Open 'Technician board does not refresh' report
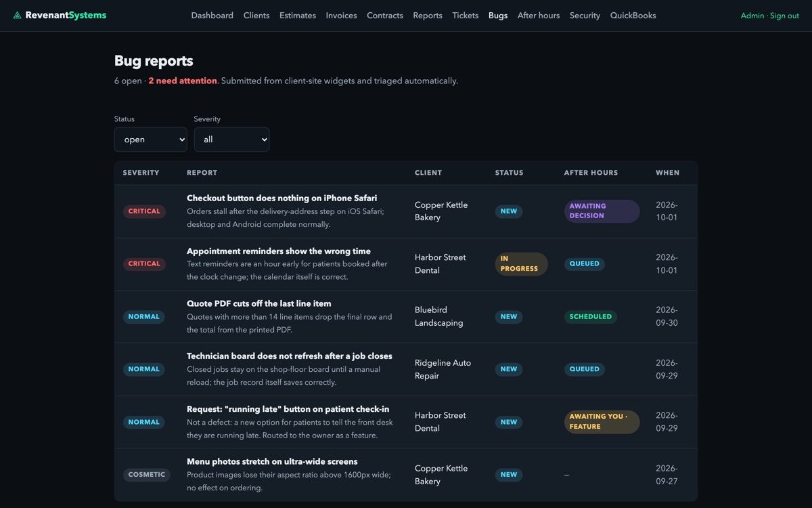 (x=290, y=356)
